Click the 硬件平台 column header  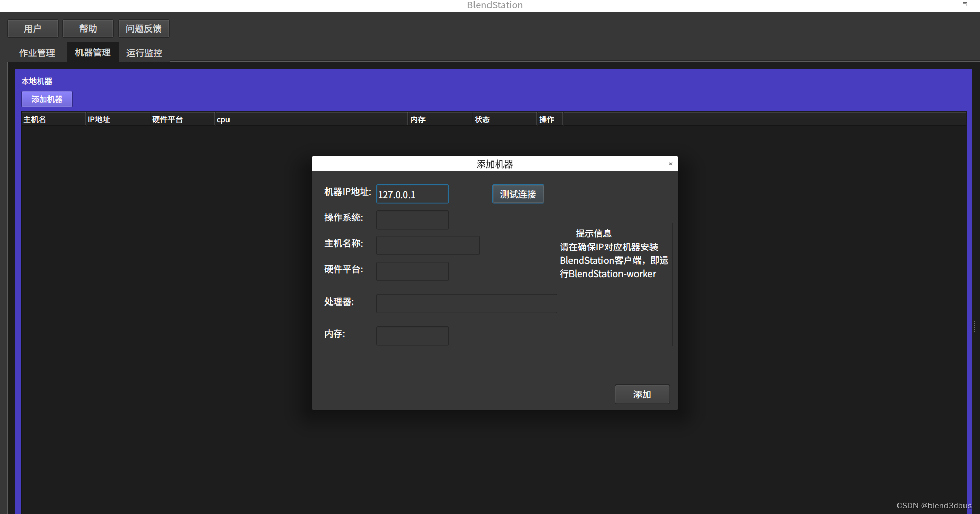coord(182,119)
